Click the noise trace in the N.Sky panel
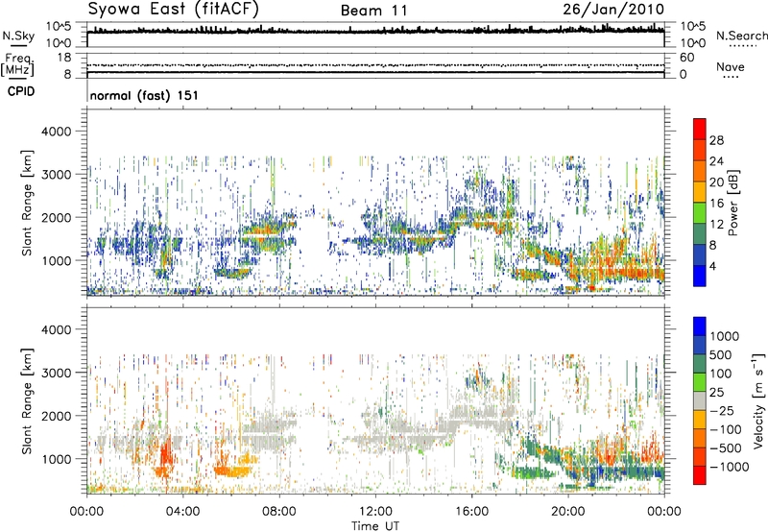 click(x=375, y=31)
